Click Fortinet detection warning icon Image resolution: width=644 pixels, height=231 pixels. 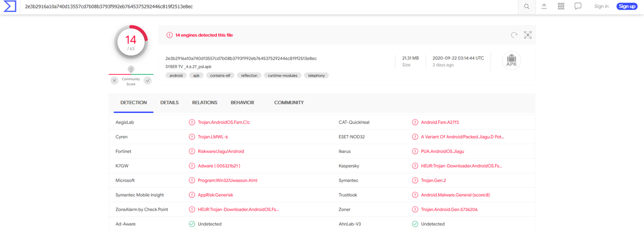[192, 151]
